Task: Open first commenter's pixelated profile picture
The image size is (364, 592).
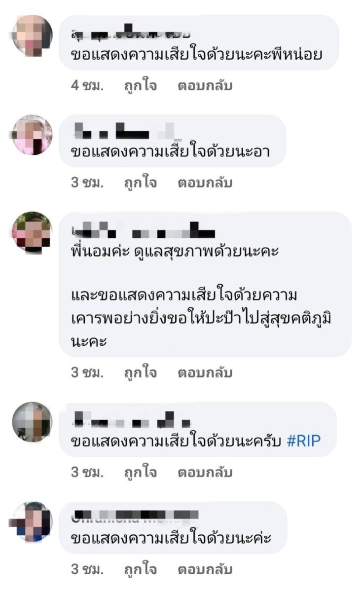Action: pyautogui.click(x=32, y=35)
